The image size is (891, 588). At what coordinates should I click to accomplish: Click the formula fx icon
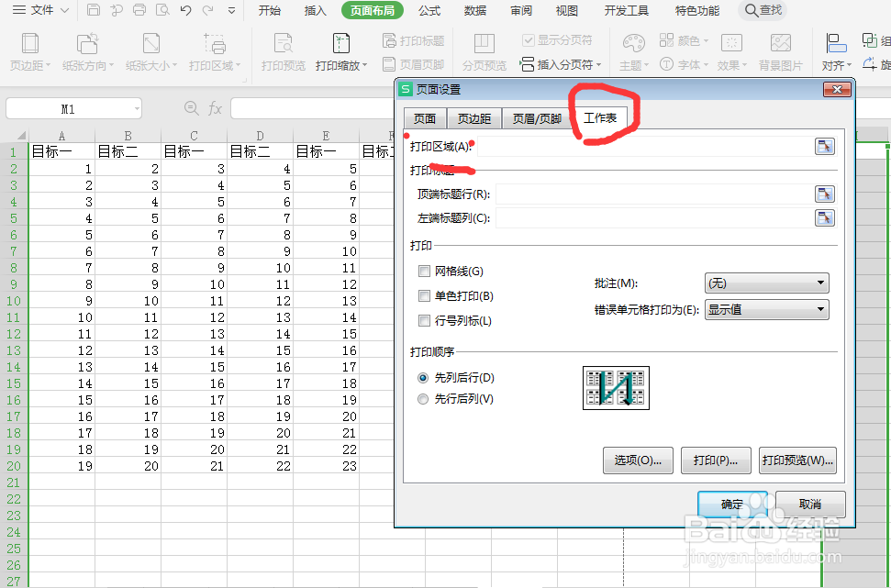point(215,108)
